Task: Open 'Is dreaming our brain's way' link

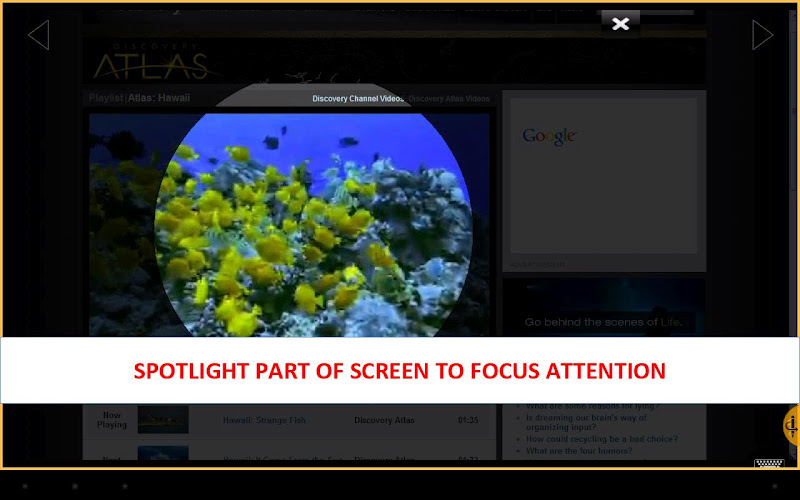Action: [586, 422]
